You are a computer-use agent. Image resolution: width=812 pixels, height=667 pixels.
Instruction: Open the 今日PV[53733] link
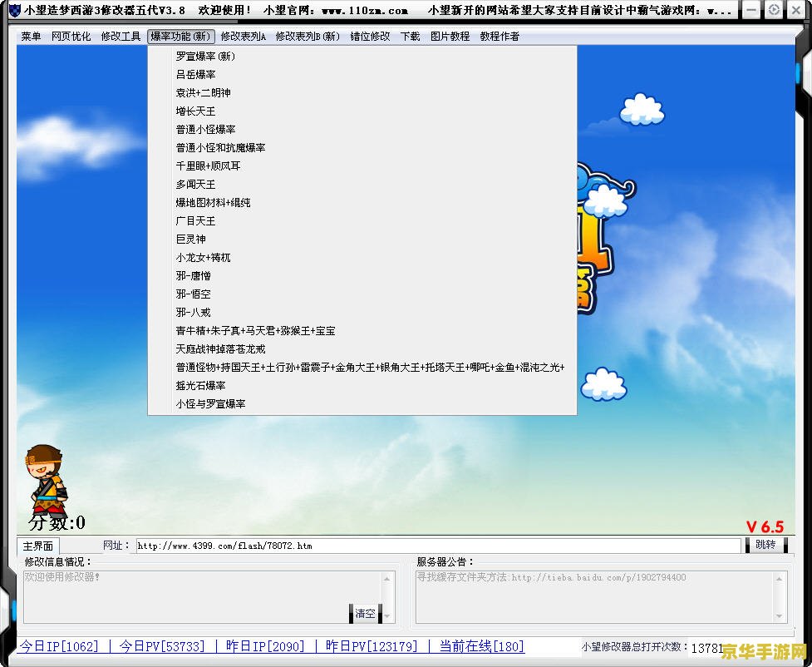tap(162, 646)
